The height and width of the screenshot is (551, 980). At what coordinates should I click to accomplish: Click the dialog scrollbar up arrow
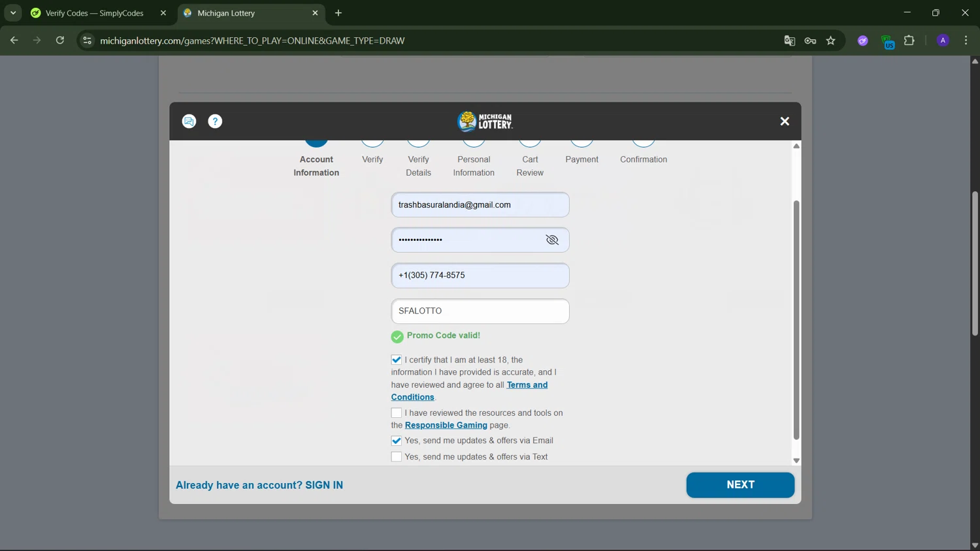click(x=796, y=146)
